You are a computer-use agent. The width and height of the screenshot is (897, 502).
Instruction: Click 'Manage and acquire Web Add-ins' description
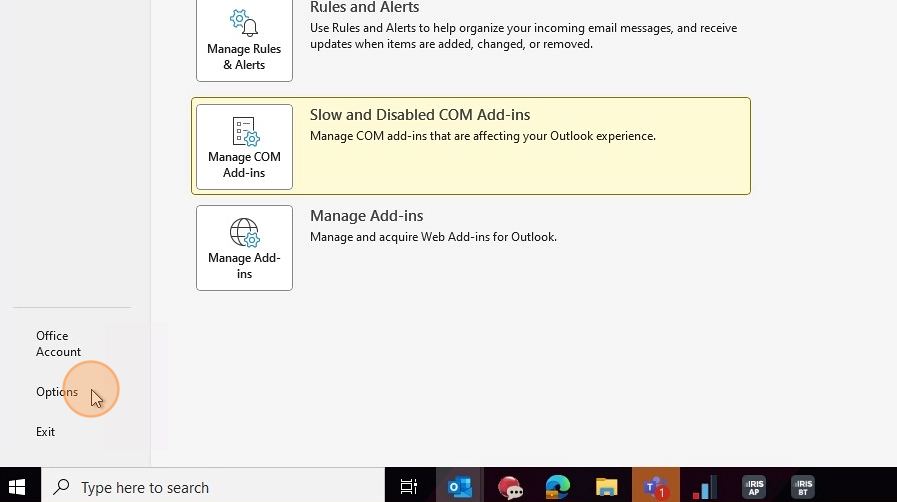(x=433, y=237)
